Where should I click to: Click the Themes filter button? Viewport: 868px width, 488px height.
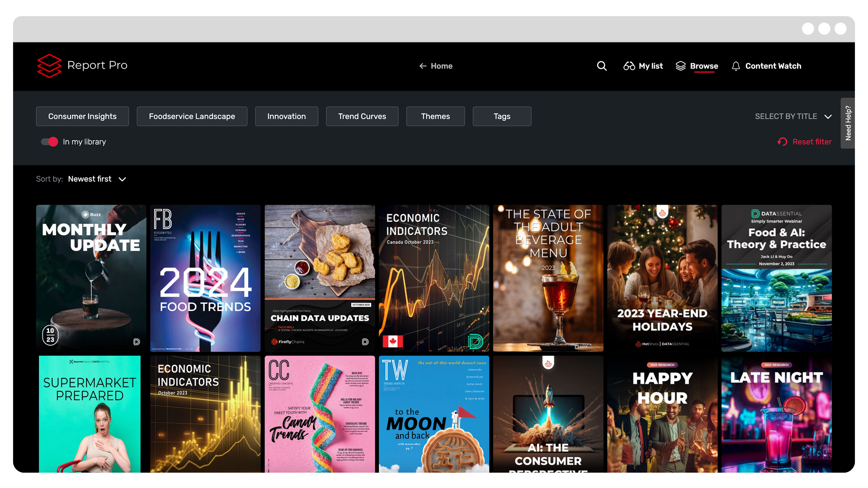pyautogui.click(x=435, y=117)
